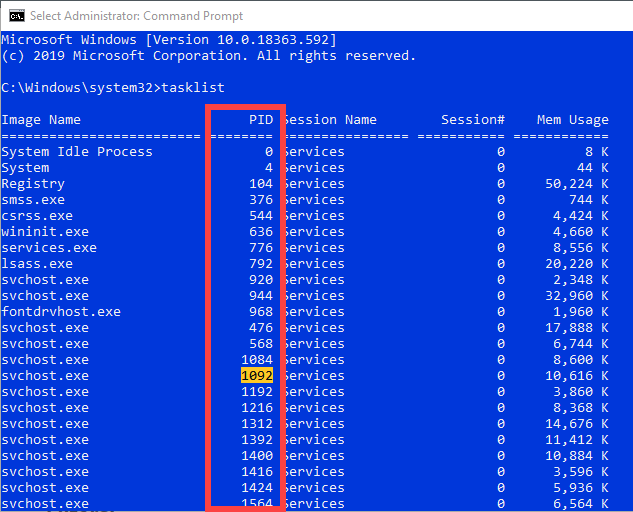Click the Windows version line text
This screenshot has width=633, height=512.
click(169, 40)
